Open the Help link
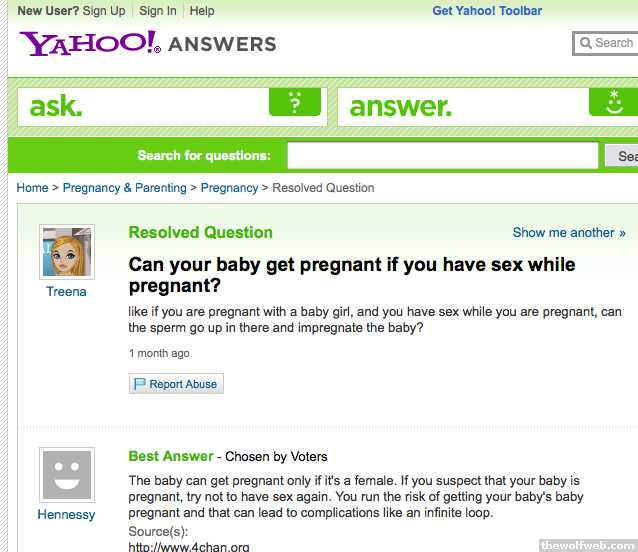This screenshot has height=552, width=638. click(202, 11)
